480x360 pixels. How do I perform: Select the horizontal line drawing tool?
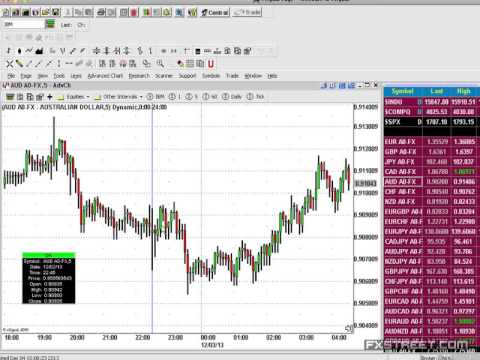point(69,63)
